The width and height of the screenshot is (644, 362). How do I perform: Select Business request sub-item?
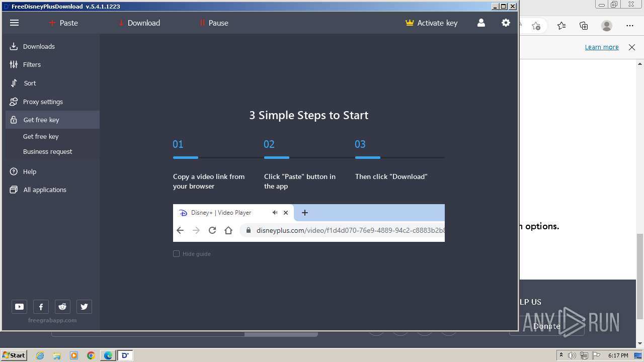point(47,151)
